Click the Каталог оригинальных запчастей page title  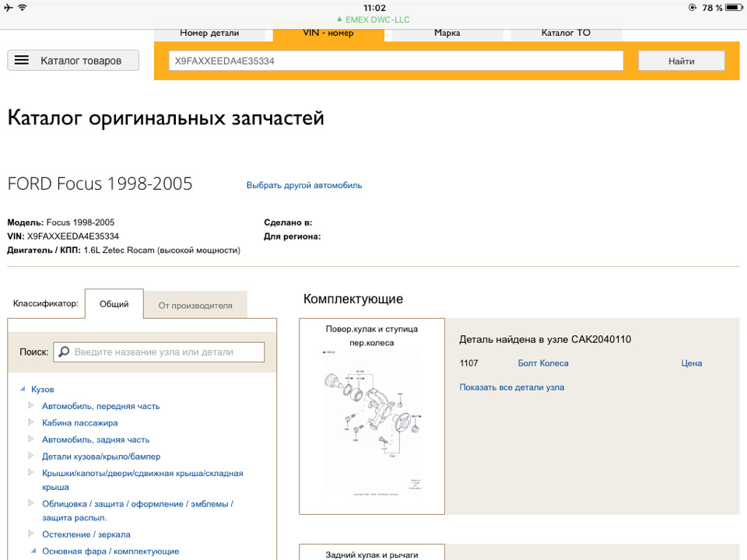[x=166, y=117]
